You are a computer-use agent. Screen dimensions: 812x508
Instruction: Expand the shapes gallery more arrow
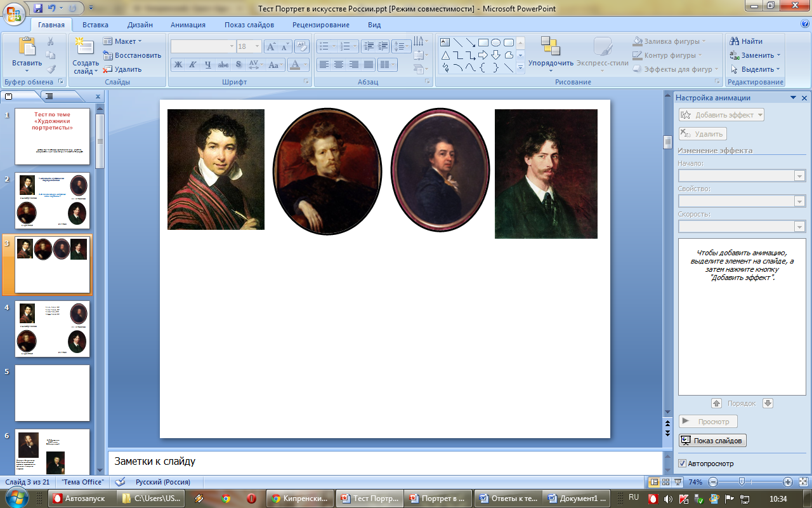coord(520,68)
